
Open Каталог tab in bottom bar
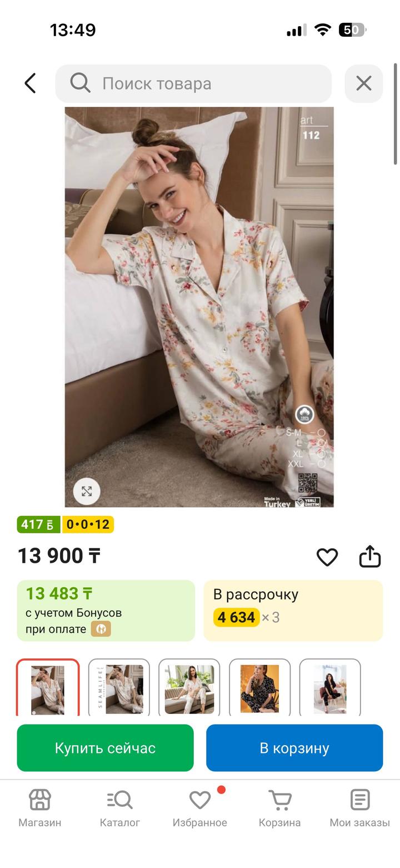click(119, 807)
